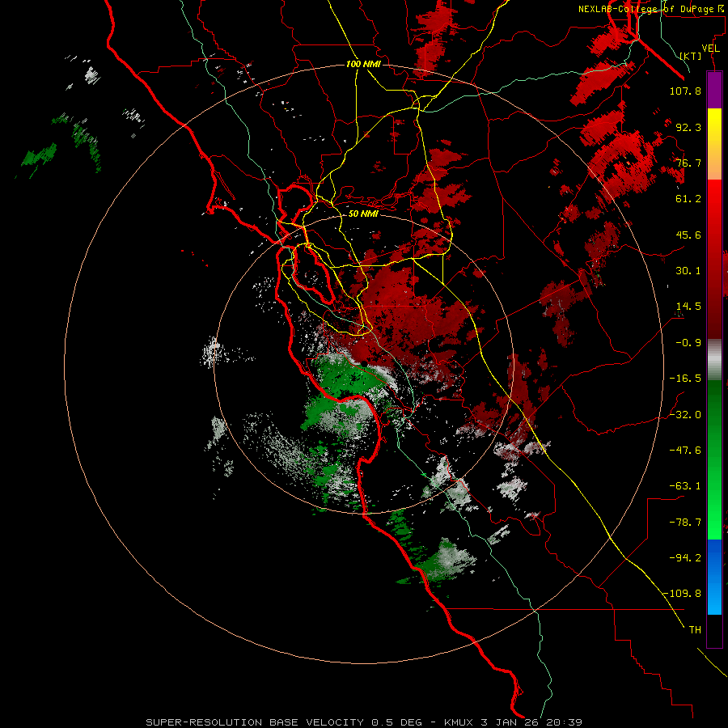Click the "20:39" timestamp in the caption
Viewport: 728px width, 728px height.
564,722
